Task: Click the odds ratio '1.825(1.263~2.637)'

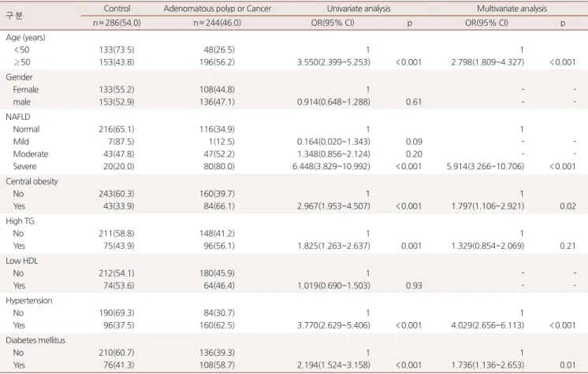Action: tap(333, 246)
